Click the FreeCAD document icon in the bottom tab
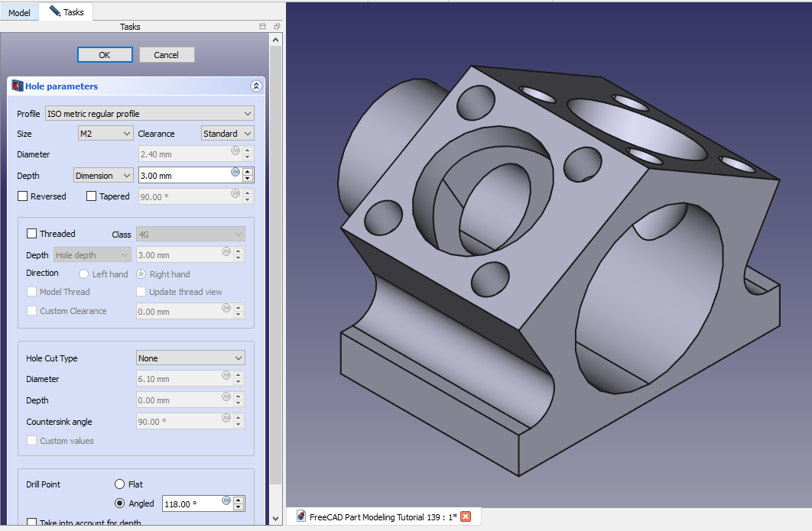This screenshot has height=531, width=812. [300, 516]
